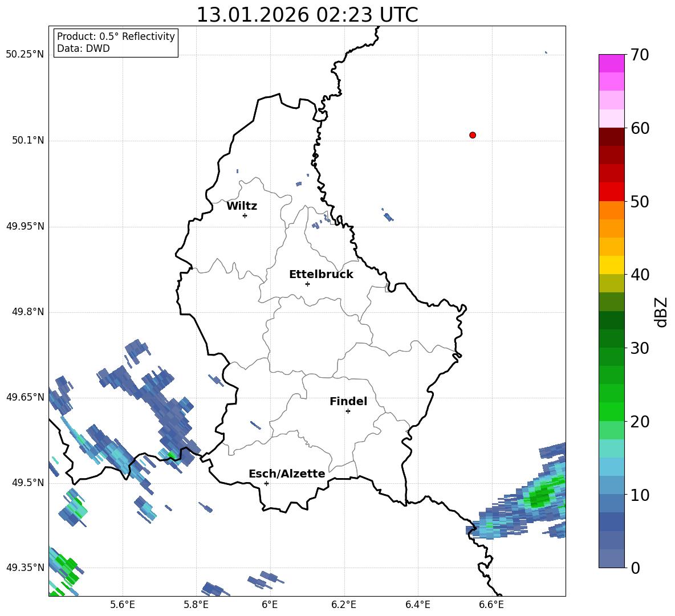Viewport: 675px width, 616px height.
Task: Click the 49.95°N latitude label
Action: click(x=25, y=226)
